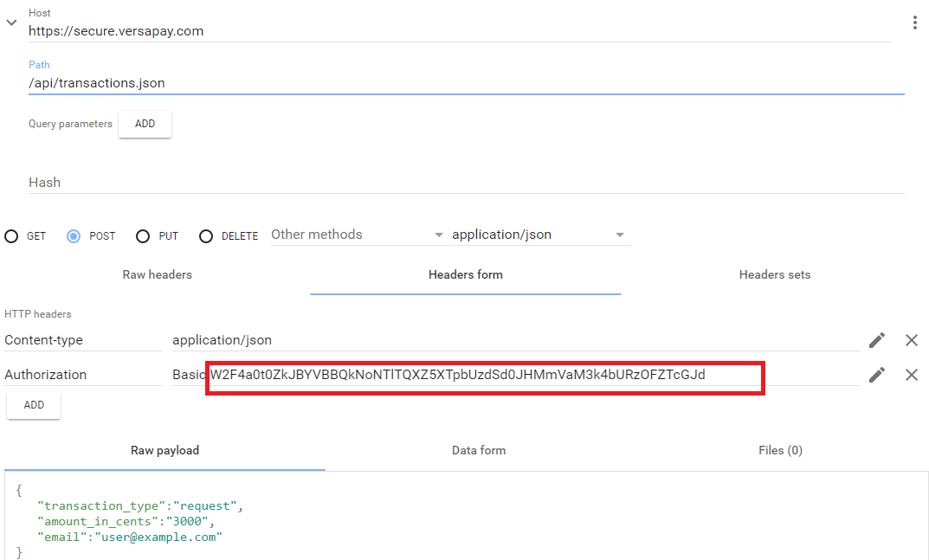The height and width of the screenshot is (560, 929).
Task: Switch to the Headers sets tab
Action: pos(774,274)
